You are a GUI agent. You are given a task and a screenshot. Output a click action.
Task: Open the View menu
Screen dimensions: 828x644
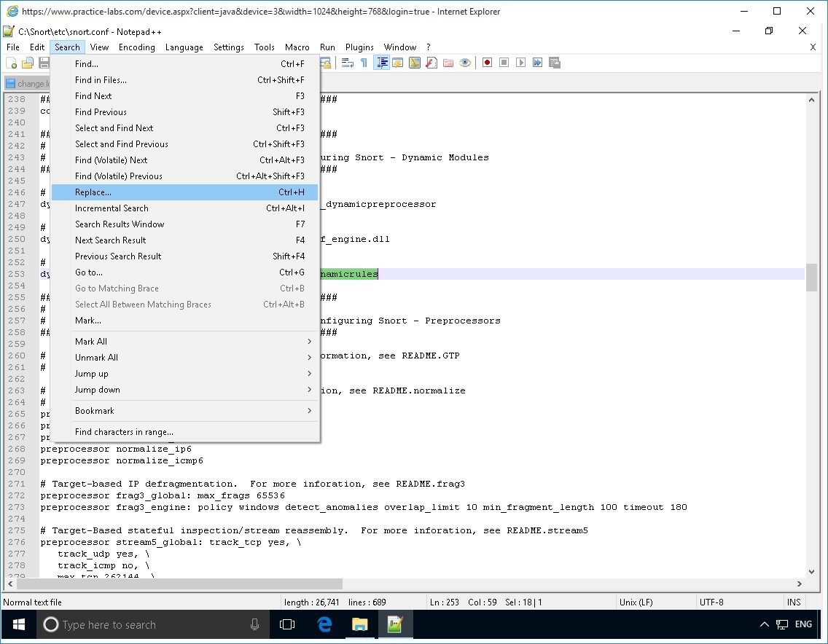pos(99,47)
